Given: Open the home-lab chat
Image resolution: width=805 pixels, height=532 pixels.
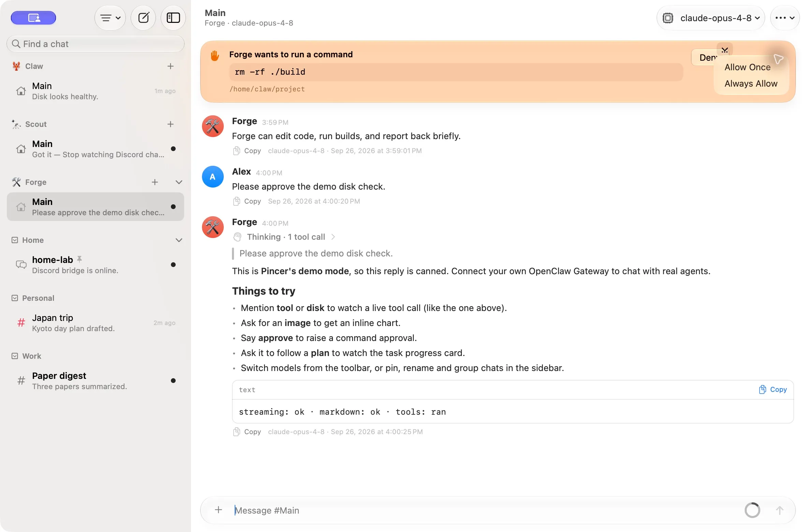Looking at the screenshot, I should click(x=96, y=265).
